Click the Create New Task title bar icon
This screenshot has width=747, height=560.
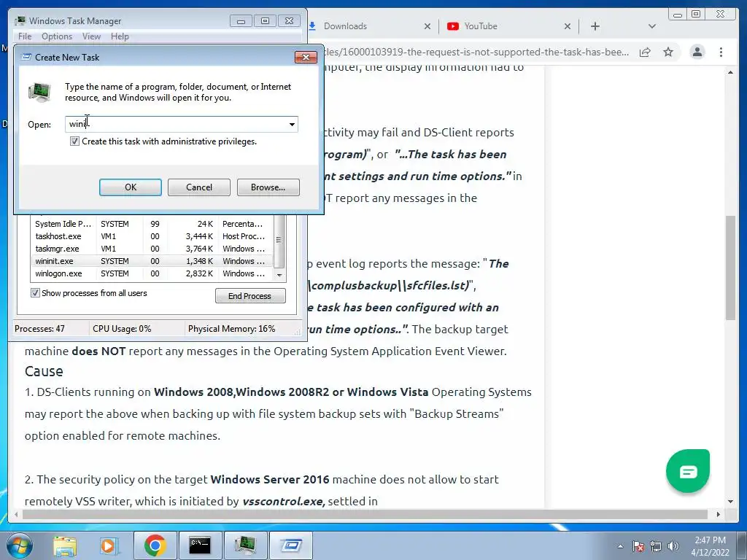click(27, 57)
